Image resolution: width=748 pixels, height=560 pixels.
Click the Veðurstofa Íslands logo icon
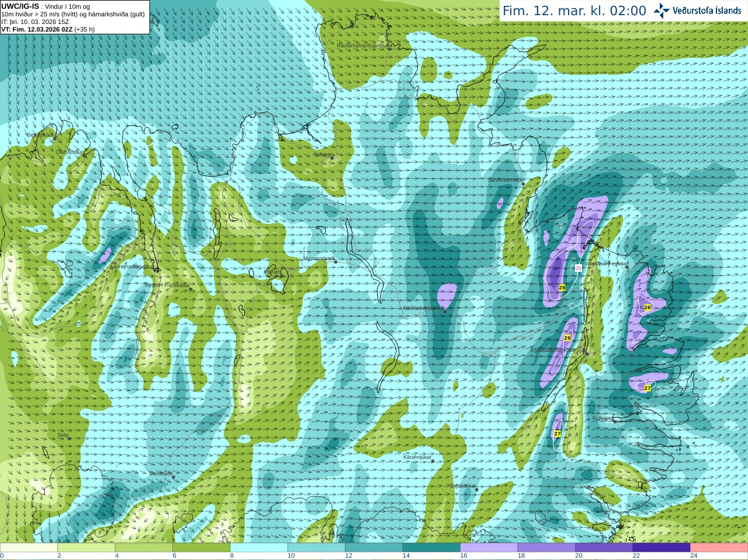pyautogui.click(x=662, y=10)
